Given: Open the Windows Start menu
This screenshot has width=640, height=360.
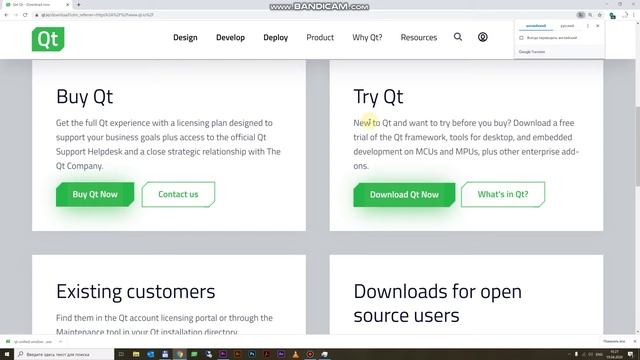Looking at the screenshot, I should point(7,354).
